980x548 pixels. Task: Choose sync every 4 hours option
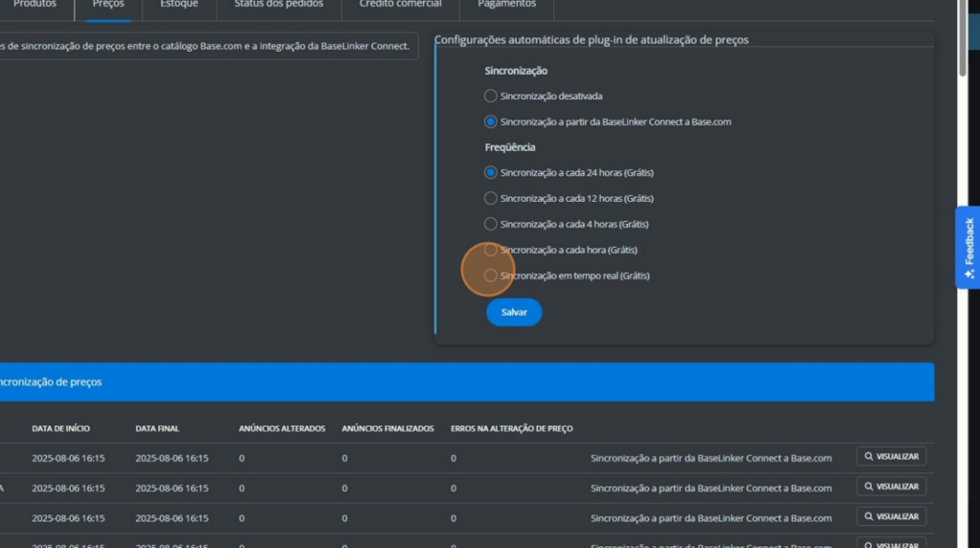pos(491,224)
